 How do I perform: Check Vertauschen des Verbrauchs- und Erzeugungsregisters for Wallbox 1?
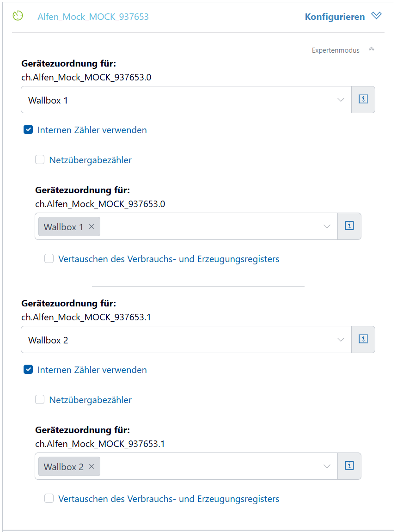[49, 259]
